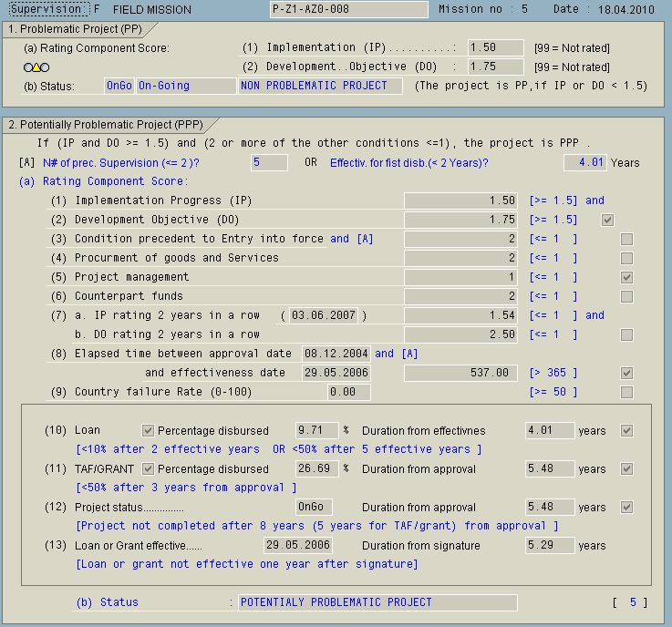Select the Loan percentage disbursed field 9.71
672x627 pixels.
point(316,430)
